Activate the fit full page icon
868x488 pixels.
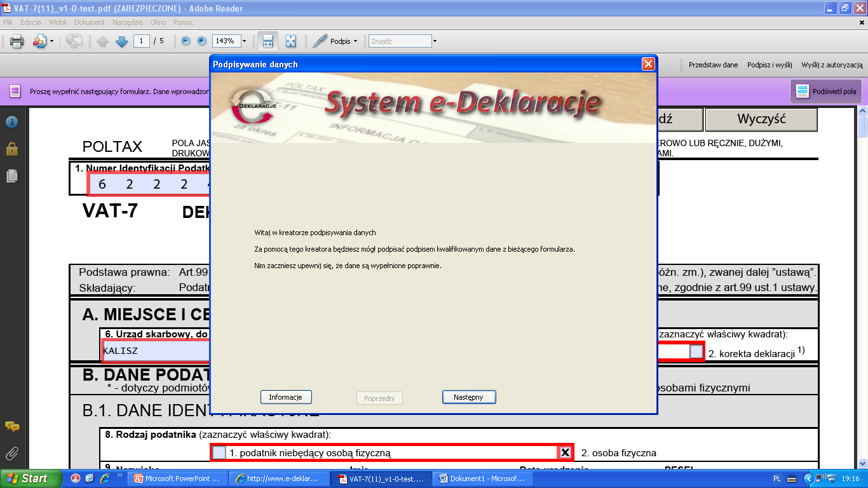point(290,41)
